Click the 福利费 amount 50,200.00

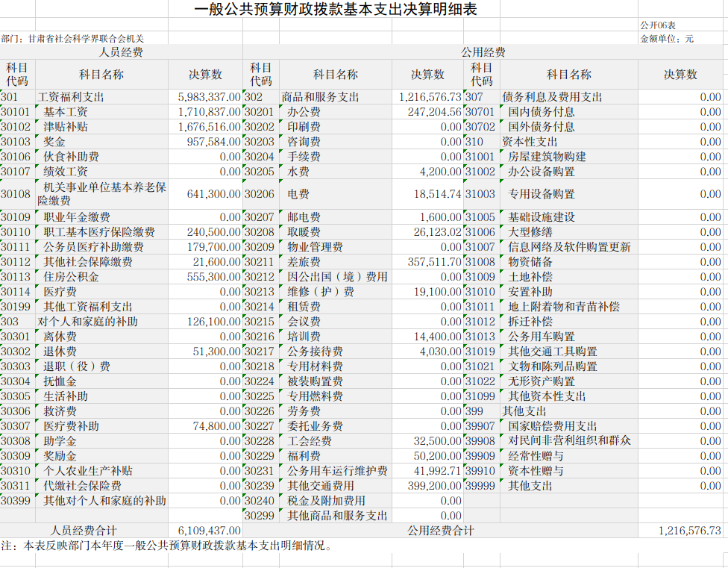pyautogui.click(x=438, y=455)
